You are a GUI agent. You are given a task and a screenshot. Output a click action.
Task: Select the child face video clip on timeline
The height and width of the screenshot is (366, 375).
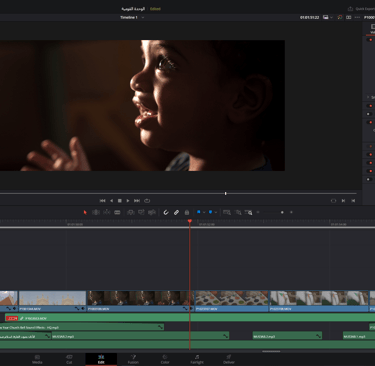tap(140, 301)
